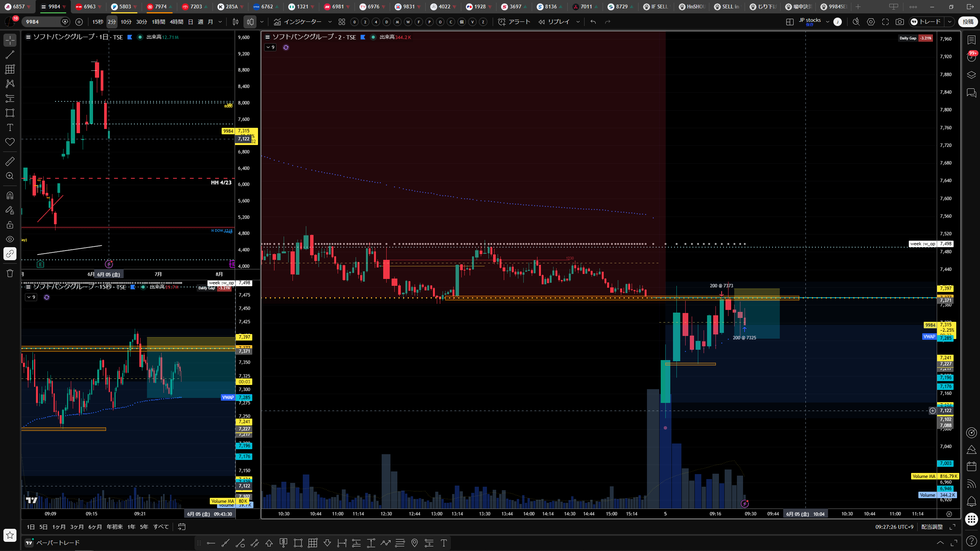980x551 pixels.
Task: Open the calendar icon in right sidebar
Action: tap(971, 466)
